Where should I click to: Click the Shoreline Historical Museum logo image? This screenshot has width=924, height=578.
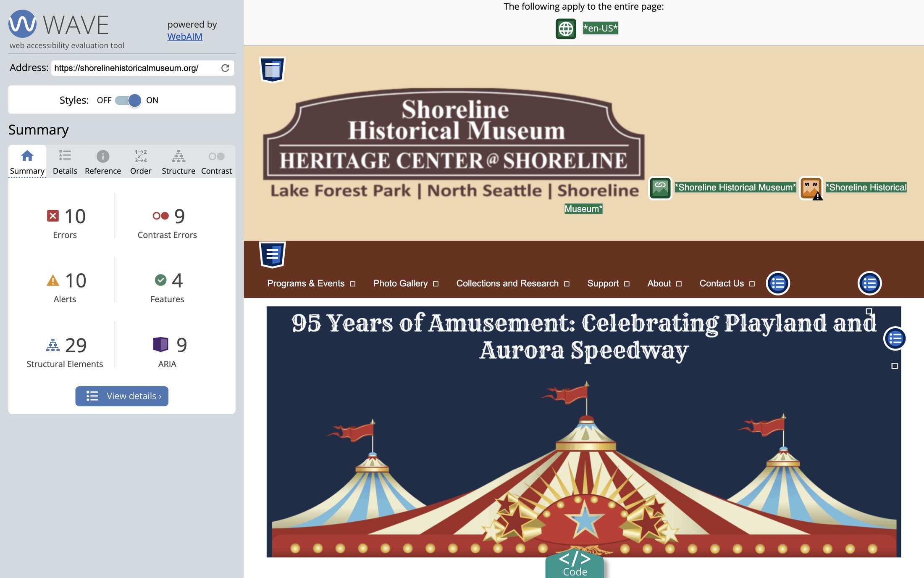[x=454, y=143]
